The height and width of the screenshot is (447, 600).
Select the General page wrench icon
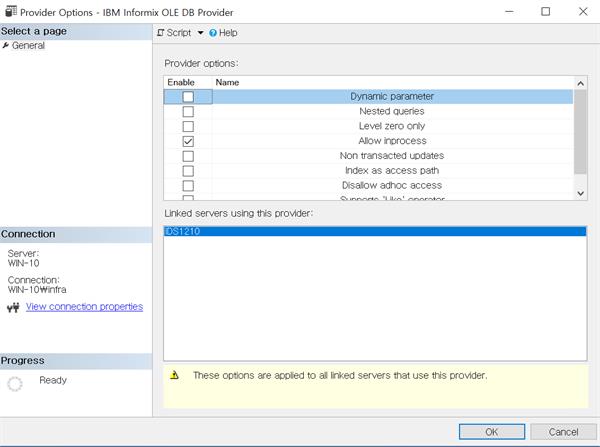(x=5, y=46)
